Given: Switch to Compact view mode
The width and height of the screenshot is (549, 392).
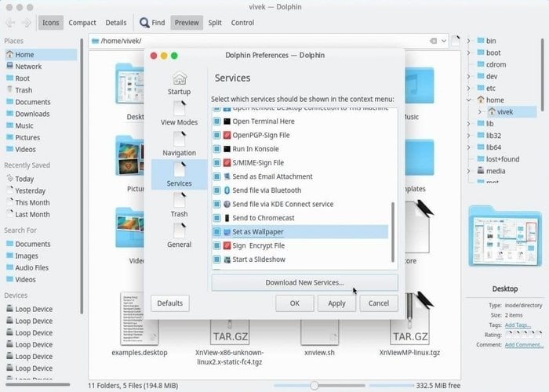Looking at the screenshot, I should 82,23.
